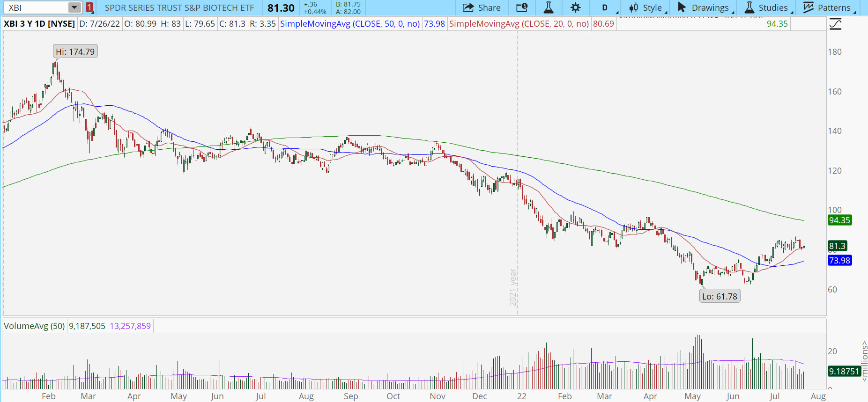Click the +0.44% change value
The width and height of the screenshot is (868, 402).
[x=315, y=12]
